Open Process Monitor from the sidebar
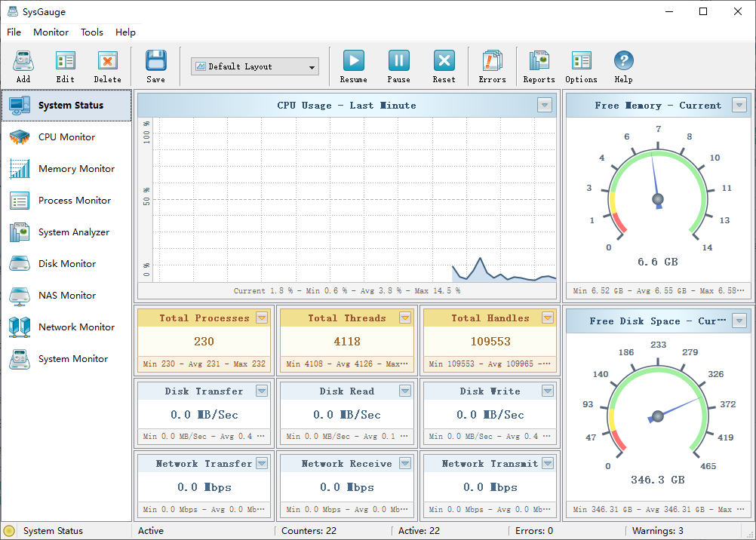This screenshot has height=540, width=756. (66, 201)
